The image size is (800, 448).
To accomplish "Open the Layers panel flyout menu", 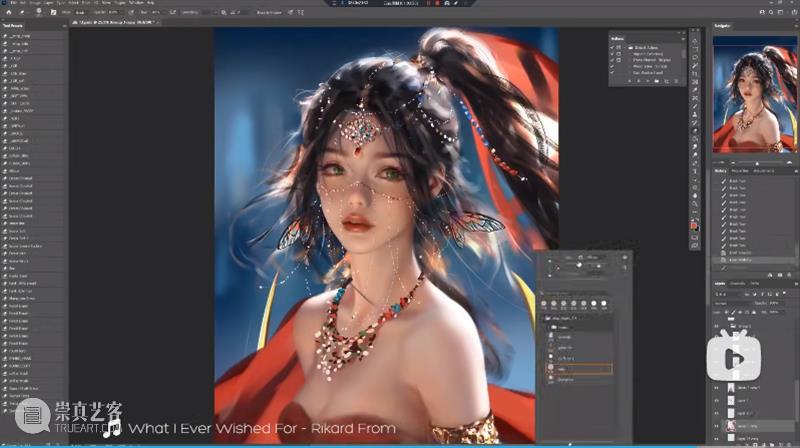I will 796,284.
